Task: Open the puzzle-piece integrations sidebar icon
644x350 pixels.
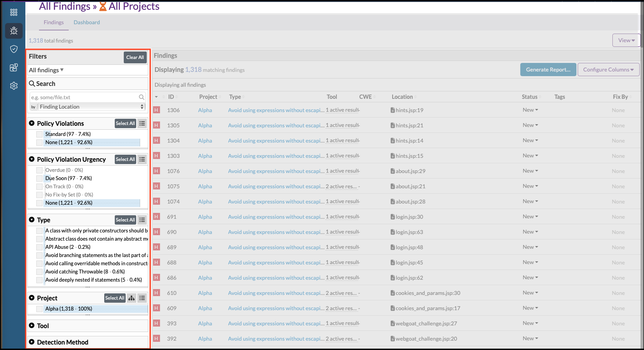Action: pos(14,67)
